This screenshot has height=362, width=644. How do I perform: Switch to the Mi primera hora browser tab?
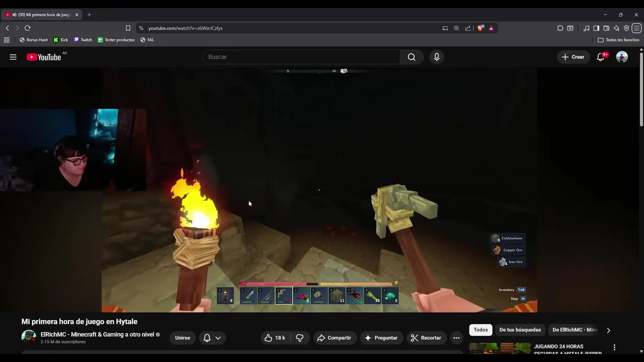tap(42, 15)
